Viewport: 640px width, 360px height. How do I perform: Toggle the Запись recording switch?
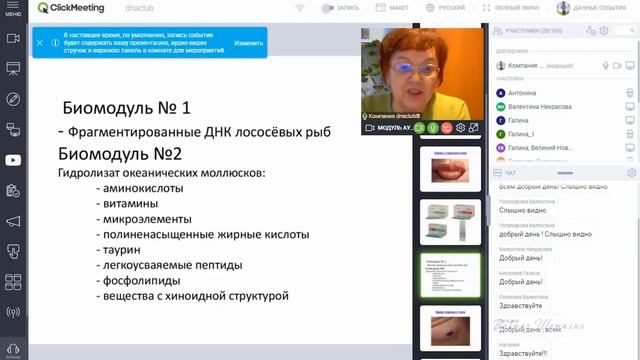[327, 8]
